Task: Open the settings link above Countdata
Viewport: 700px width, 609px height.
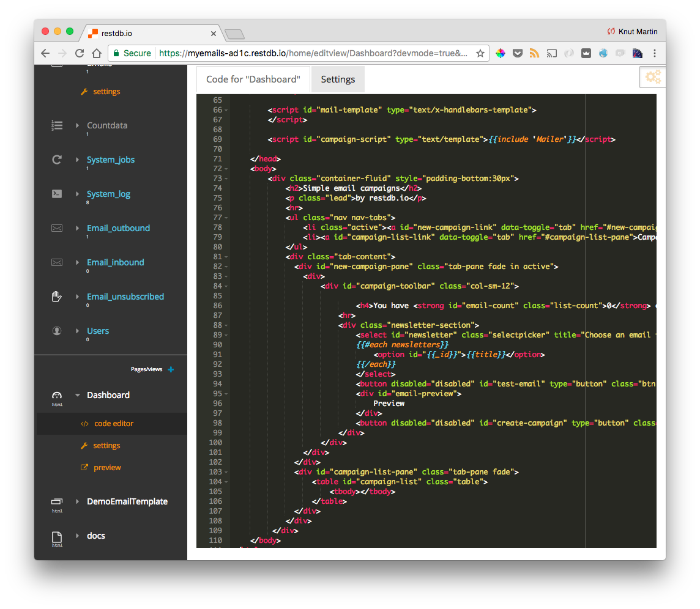Action: (106, 92)
